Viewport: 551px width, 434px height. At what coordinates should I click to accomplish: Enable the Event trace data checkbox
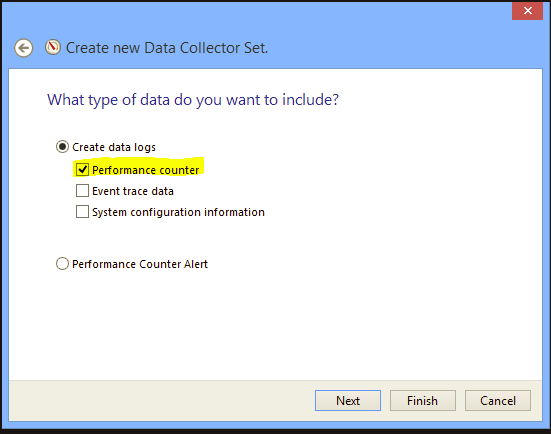[x=82, y=191]
